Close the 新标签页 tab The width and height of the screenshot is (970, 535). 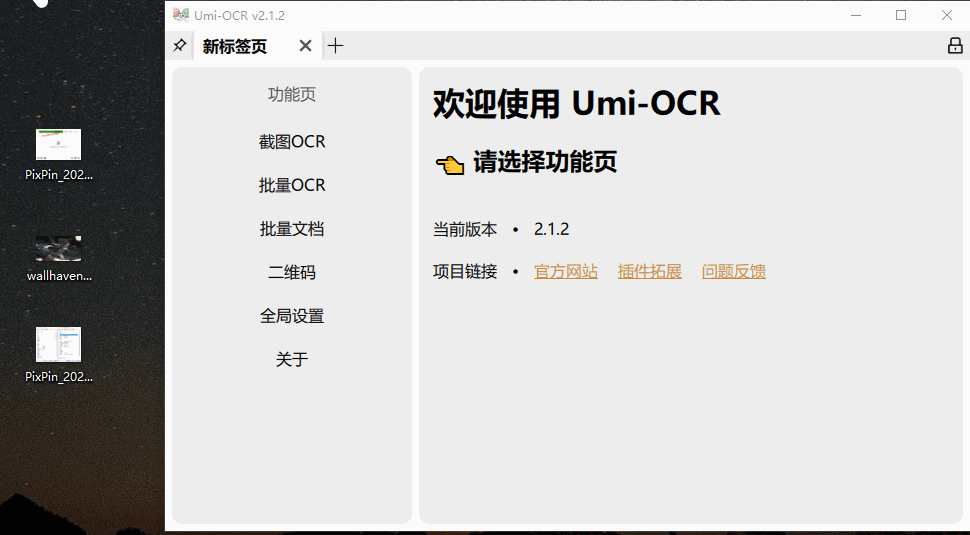[x=305, y=46]
